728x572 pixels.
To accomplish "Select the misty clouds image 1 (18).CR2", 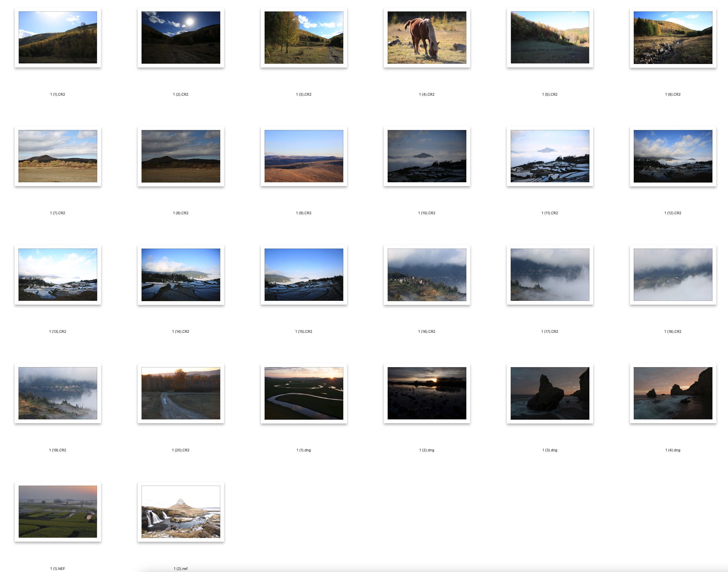I will click(x=673, y=275).
